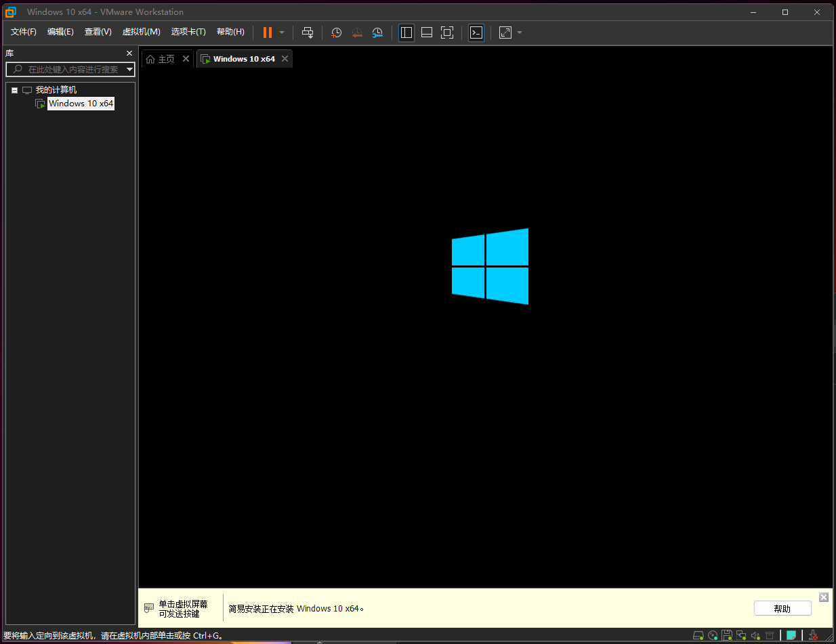Screen dimensions: 836x644
Task: Toggle the library sidebar view button
Action: coord(406,33)
